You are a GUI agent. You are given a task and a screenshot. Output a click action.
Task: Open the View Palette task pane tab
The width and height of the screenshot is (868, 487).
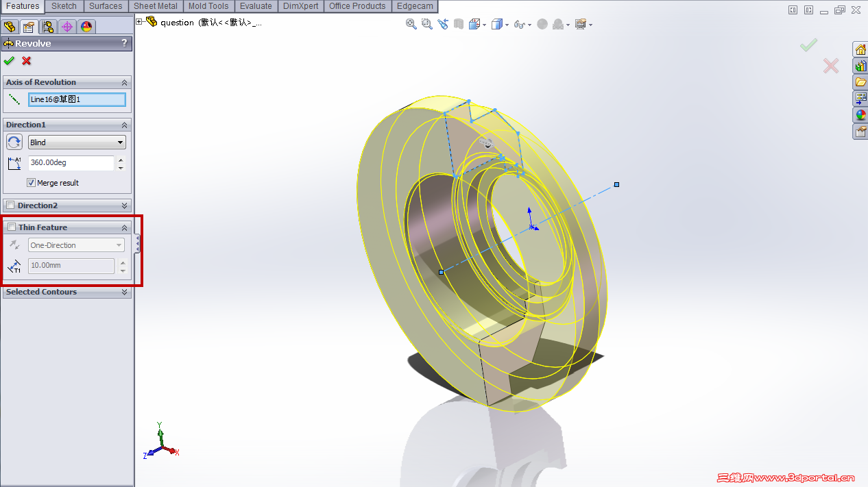860,99
